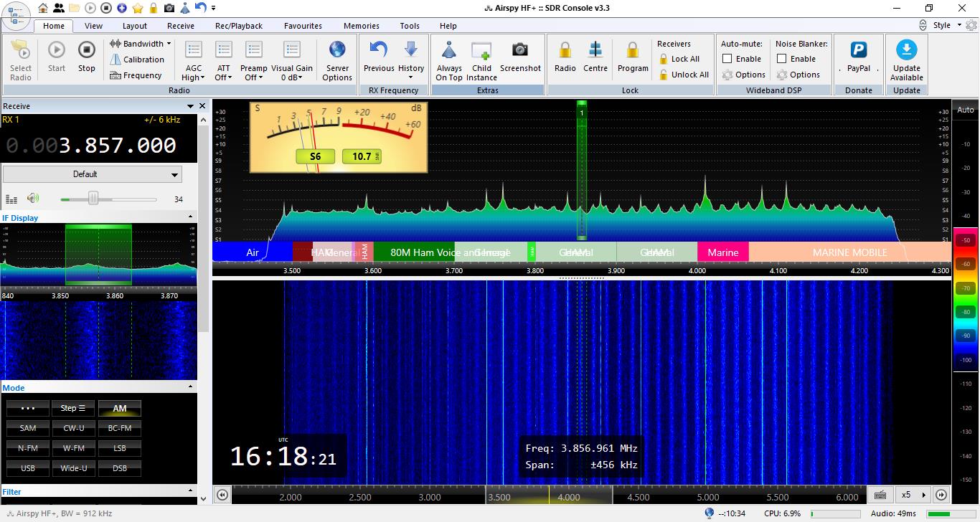The width and height of the screenshot is (980, 522).
Task: Click the audio volume slider handle
Action: point(93,199)
